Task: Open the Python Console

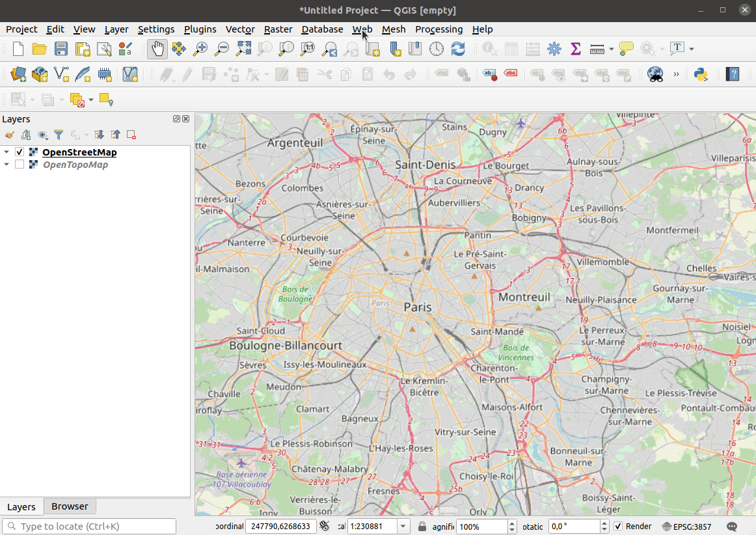Action: click(x=701, y=74)
